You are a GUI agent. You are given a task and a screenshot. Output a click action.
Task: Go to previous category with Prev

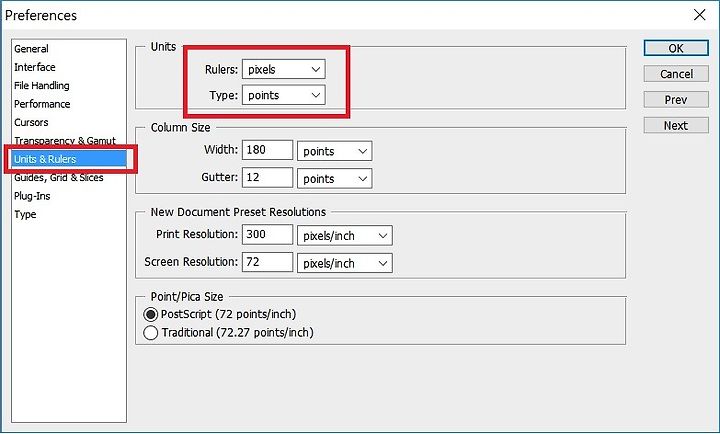(x=676, y=100)
